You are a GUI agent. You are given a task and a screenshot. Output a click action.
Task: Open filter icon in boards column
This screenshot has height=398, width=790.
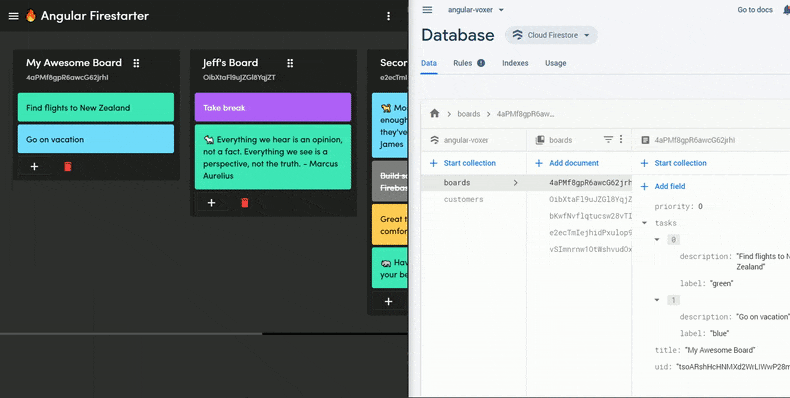(x=608, y=140)
